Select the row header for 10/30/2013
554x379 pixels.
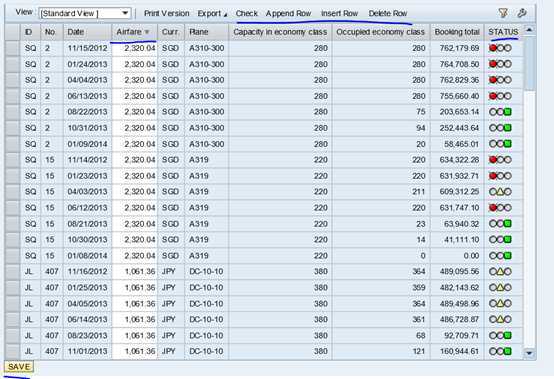tap(12, 239)
